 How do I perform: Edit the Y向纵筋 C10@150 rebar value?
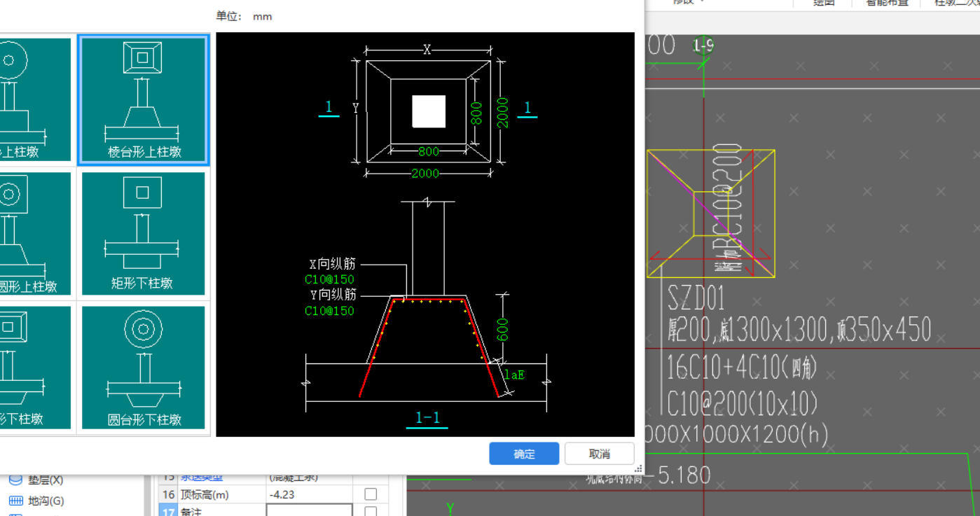tap(329, 311)
